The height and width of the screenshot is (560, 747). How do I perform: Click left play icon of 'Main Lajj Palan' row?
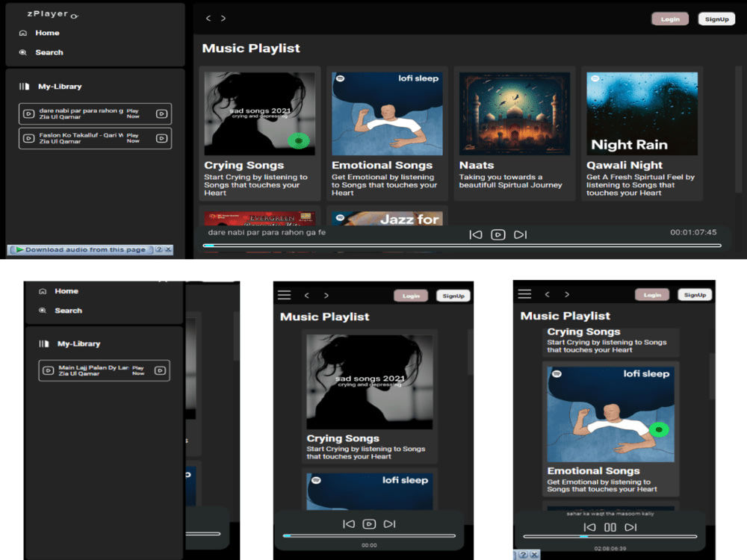point(48,370)
